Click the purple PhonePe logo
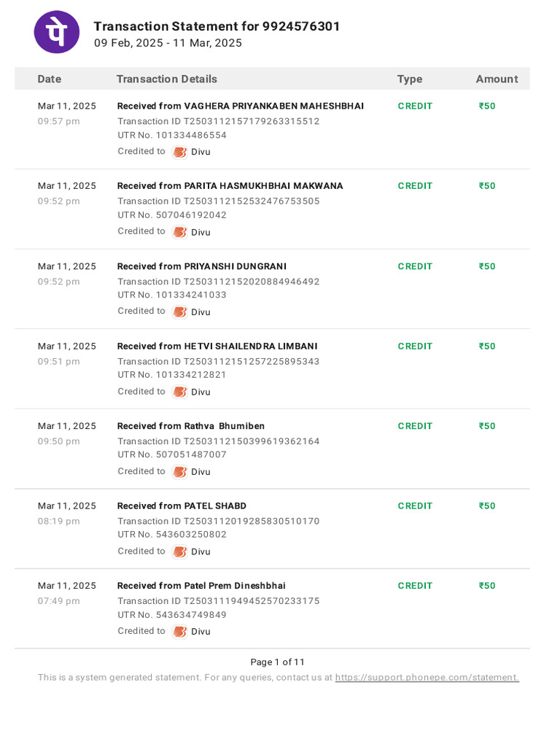 pos(57,32)
